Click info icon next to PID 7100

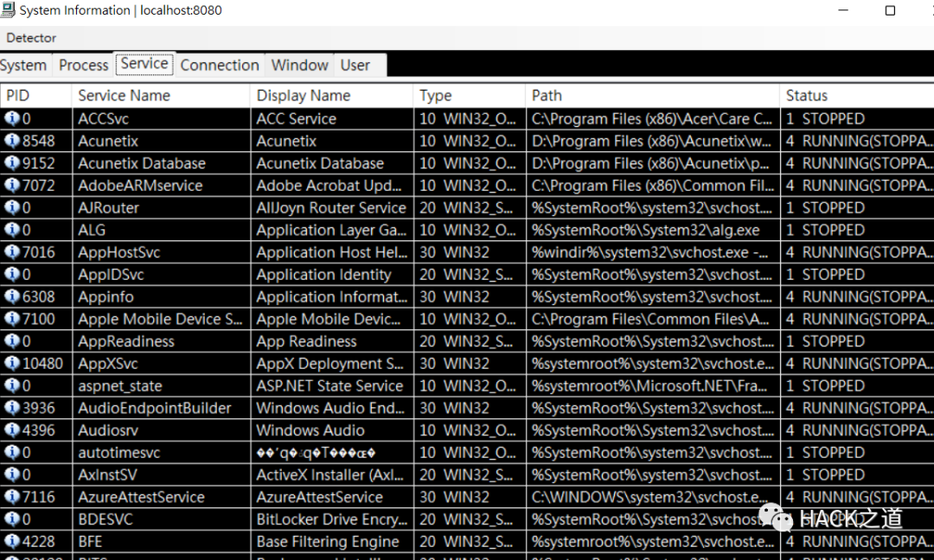click(12, 318)
